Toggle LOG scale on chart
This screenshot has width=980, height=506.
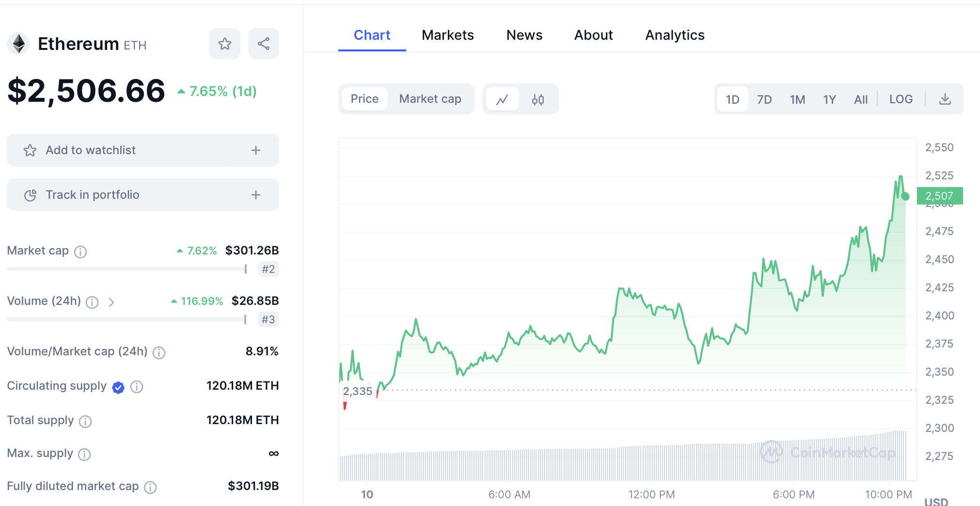pos(901,99)
